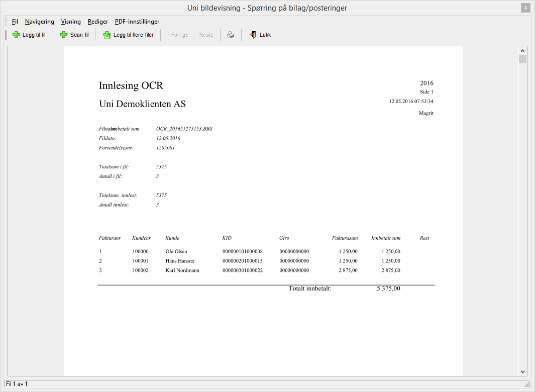The width and height of the screenshot is (535, 392).
Task: Close the viewer with the Lukk button
Action: tap(260, 35)
